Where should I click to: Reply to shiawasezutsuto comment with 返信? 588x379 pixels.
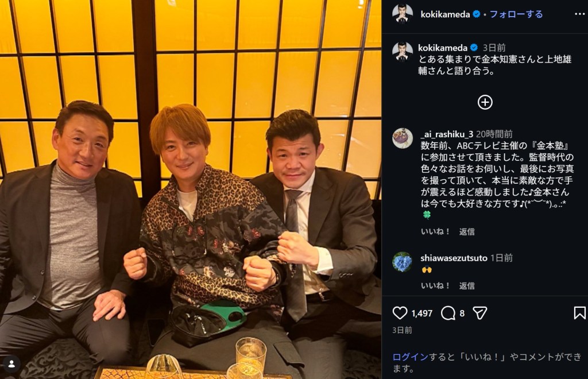click(467, 285)
